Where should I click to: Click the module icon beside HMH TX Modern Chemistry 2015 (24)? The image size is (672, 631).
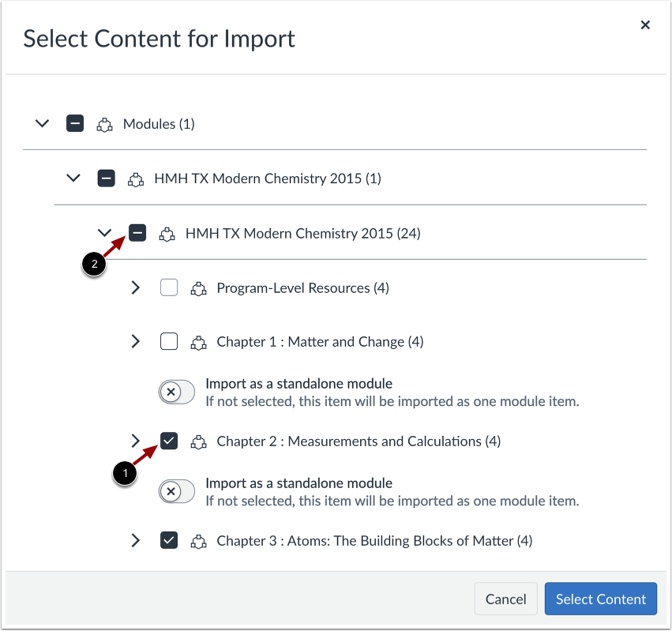tap(167, 233)
